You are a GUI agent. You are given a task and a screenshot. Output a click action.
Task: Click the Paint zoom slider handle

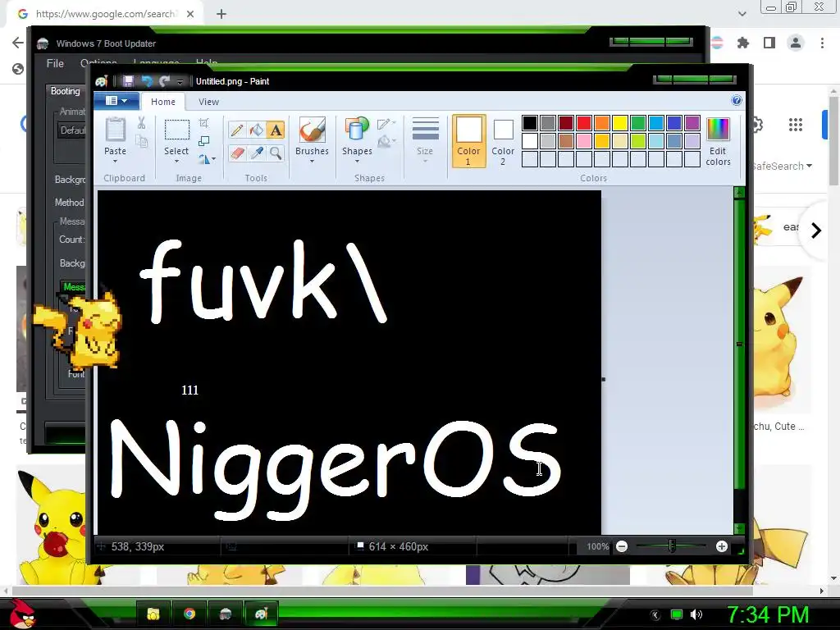(672, 546)
